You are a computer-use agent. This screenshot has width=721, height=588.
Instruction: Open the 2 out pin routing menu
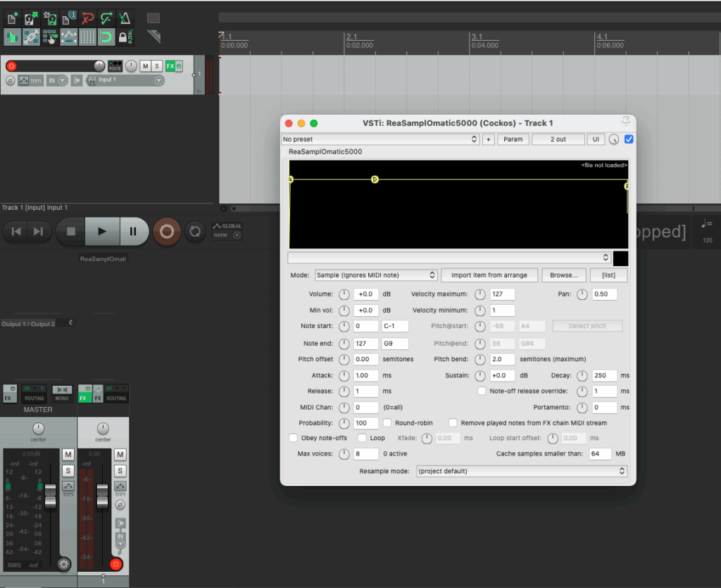(x=558, y=139)
